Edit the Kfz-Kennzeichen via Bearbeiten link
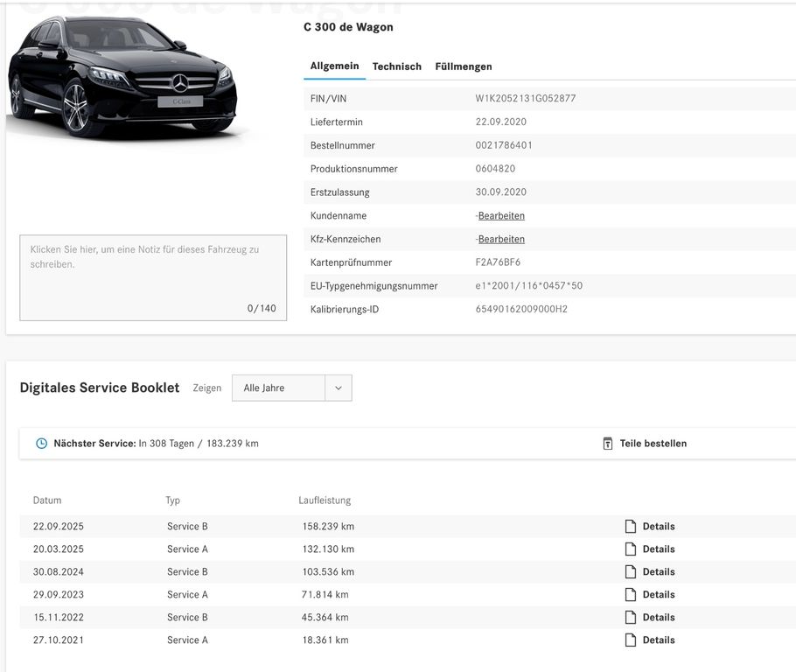The height and width of the screenshot is (672, 796). pyautogui.click(x=501, y=240)
